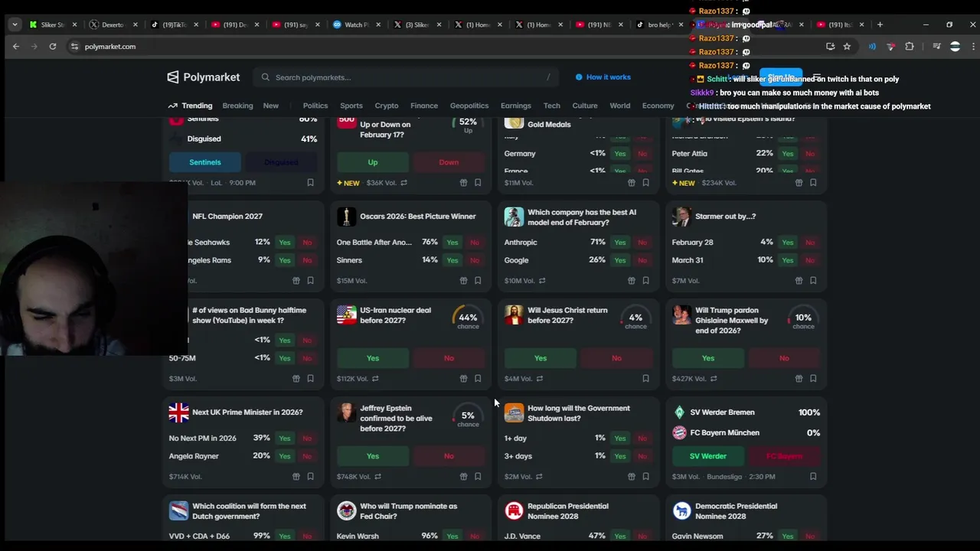Viewport: 980px width, 551px height.
Task: Click repeat icon on Up or Down February 17 card
Action: click(403, 183)
